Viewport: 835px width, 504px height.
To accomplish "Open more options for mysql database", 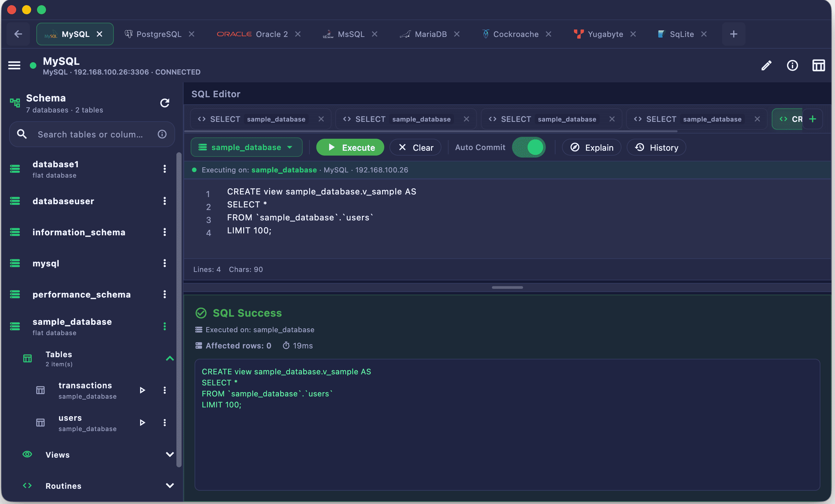I will point(165,263).
